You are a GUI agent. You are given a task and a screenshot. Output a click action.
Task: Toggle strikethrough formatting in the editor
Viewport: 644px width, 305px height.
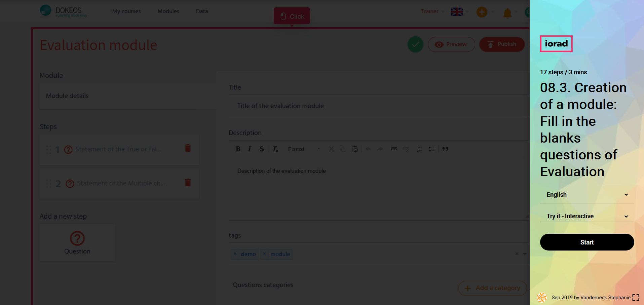point(262,149)
